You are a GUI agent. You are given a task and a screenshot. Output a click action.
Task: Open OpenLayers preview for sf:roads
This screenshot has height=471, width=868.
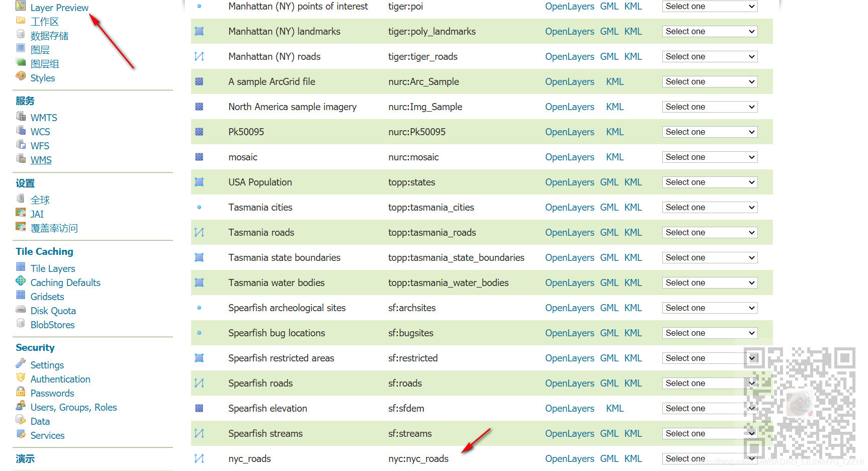pyautogui.click(x=570, y=383)
